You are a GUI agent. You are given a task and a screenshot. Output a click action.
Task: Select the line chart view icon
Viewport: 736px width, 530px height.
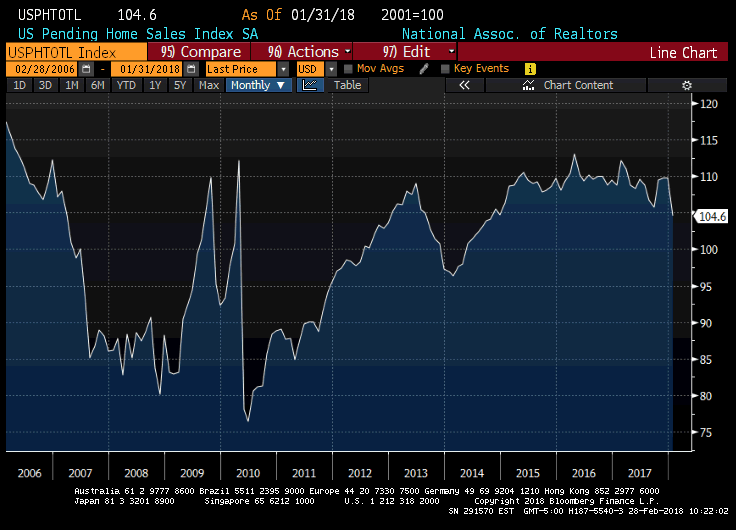(310, 85)
